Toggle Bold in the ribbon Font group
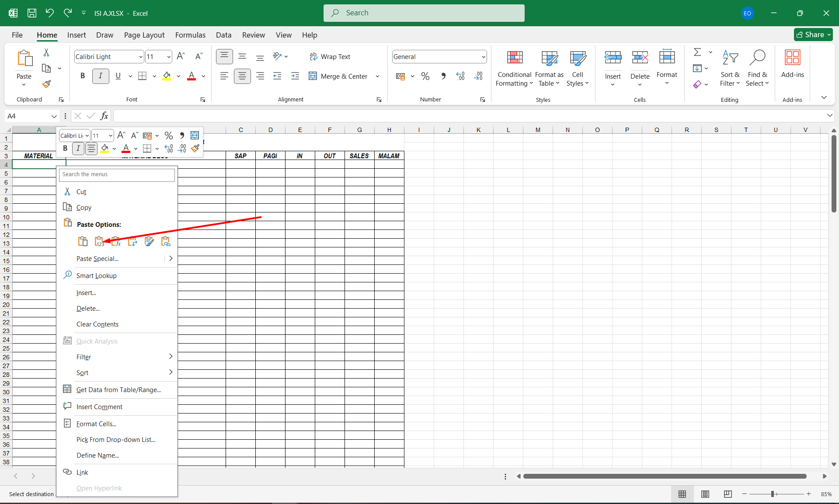 tap(83, 76)
